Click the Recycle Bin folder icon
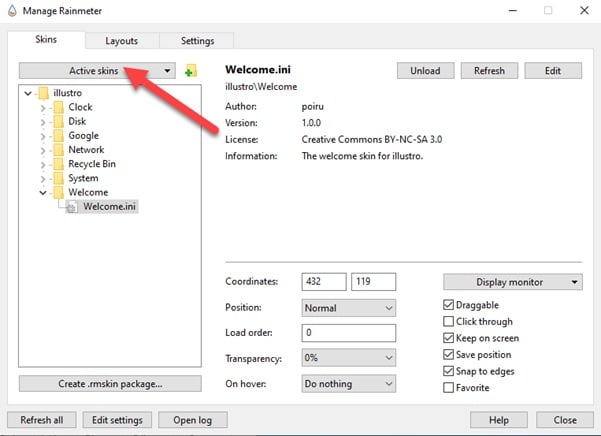This screenshot has width=601, height=436. pyautogui.click(x=58, y=164)
